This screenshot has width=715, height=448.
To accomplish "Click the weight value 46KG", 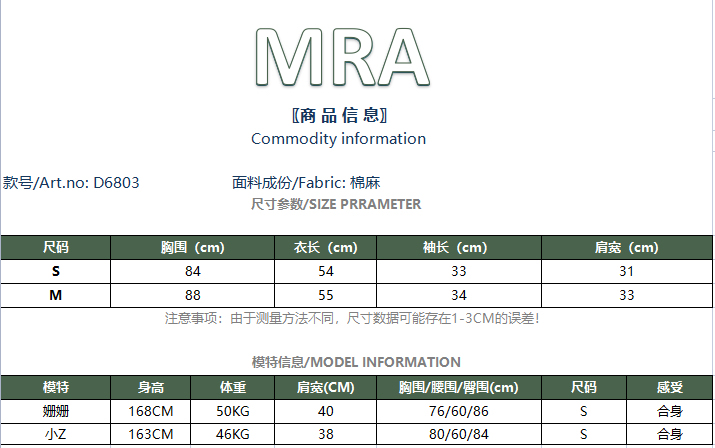I will click(x=233, y=434).
